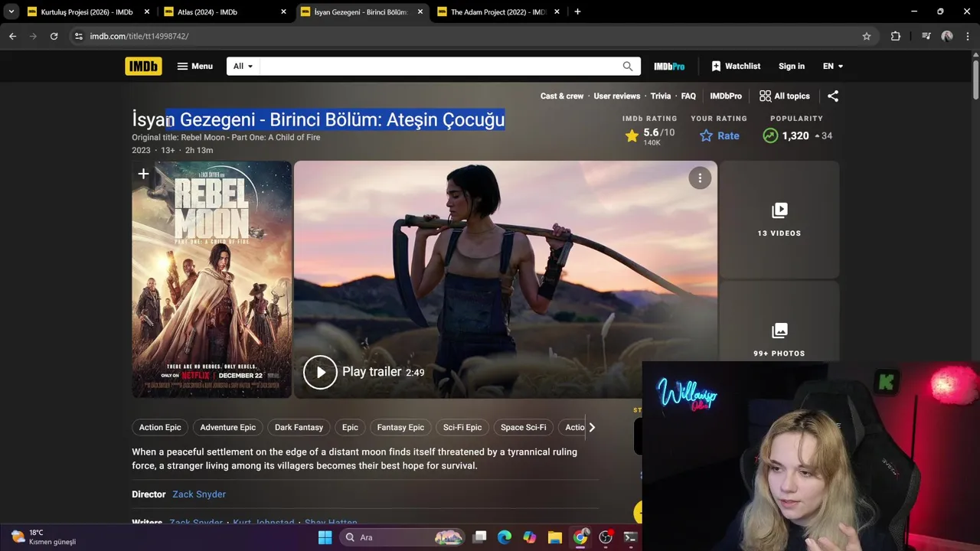The image size is (980, 551).
Task: Open IMDbPro link under title bar
Action: click(725, 96)
